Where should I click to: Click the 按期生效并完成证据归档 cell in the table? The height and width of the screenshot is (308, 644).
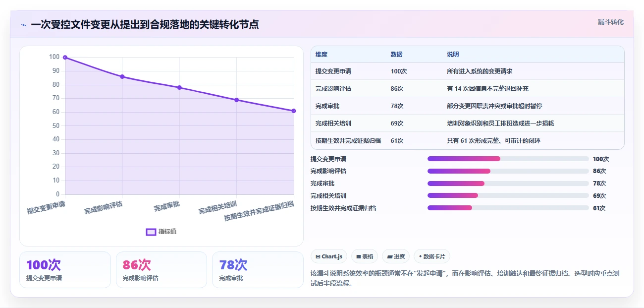[x=348, y=140]
